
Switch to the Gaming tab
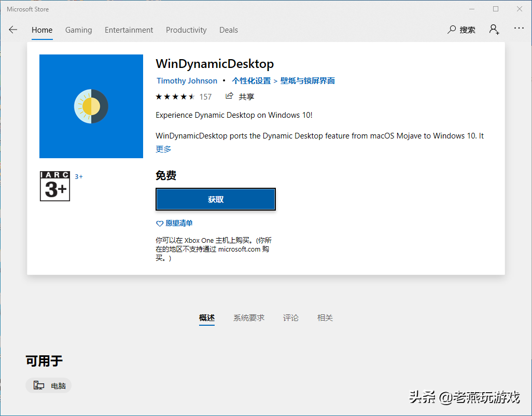(78, 30)
